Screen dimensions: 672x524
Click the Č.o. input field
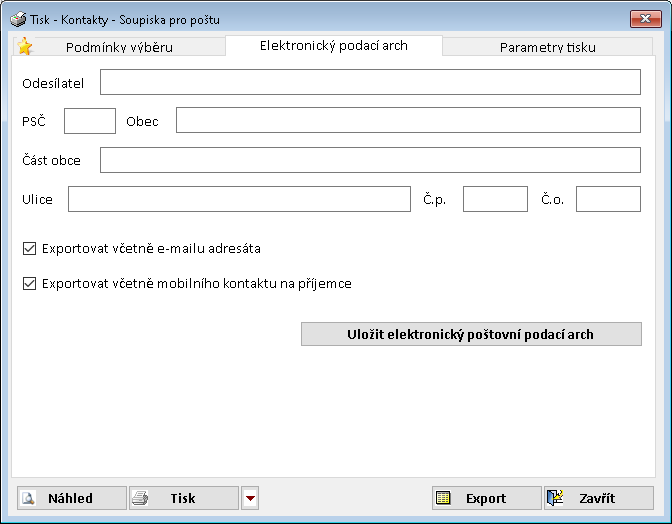(x=608, y=199)
